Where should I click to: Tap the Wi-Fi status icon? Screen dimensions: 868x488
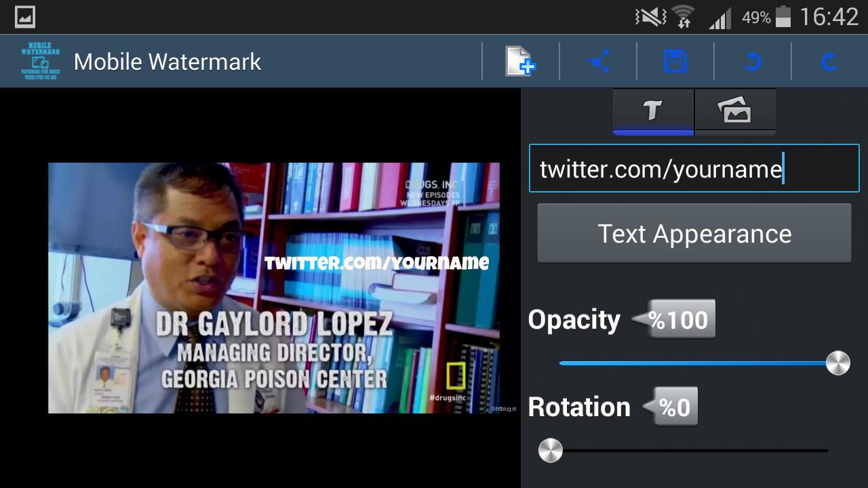tap(684, 16)
